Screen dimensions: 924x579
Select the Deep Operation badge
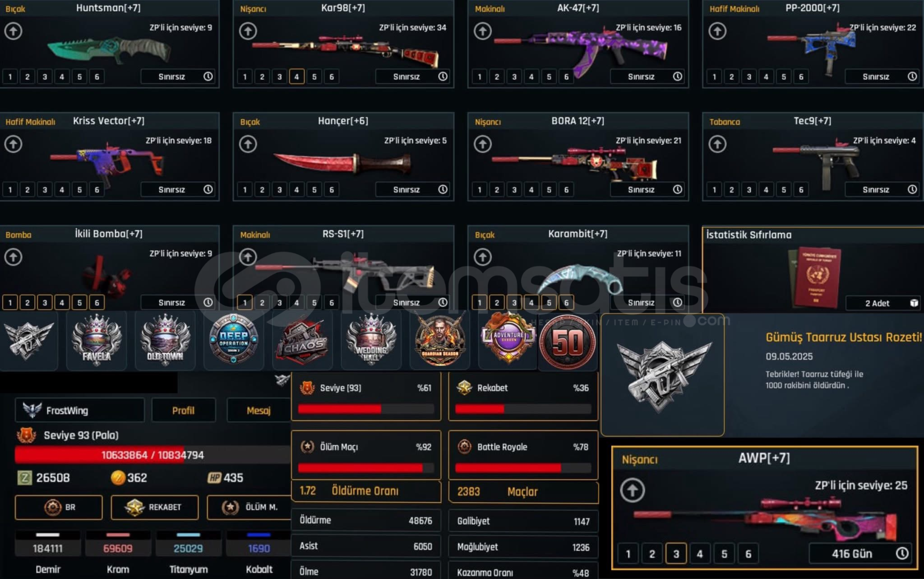[x=234, y=340]
